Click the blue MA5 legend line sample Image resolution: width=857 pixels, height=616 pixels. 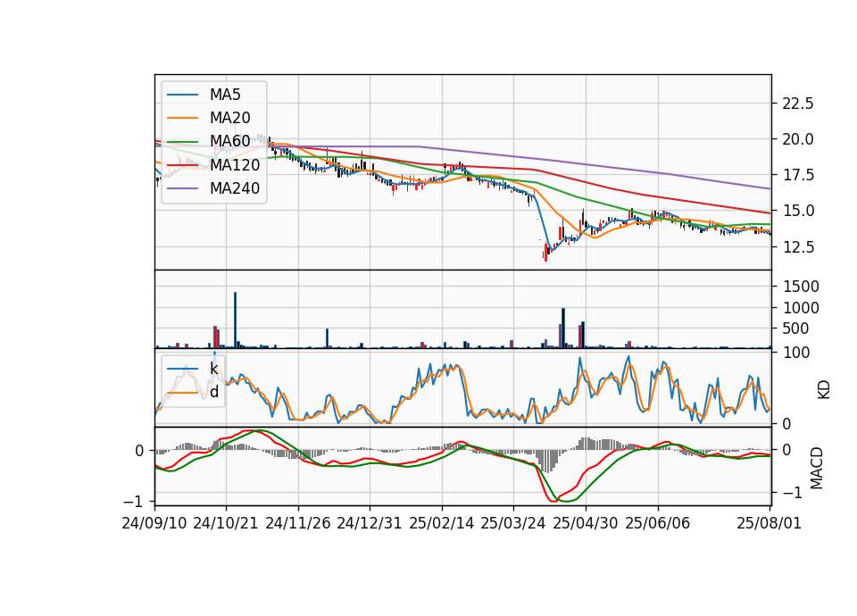[x=182, y=95]
